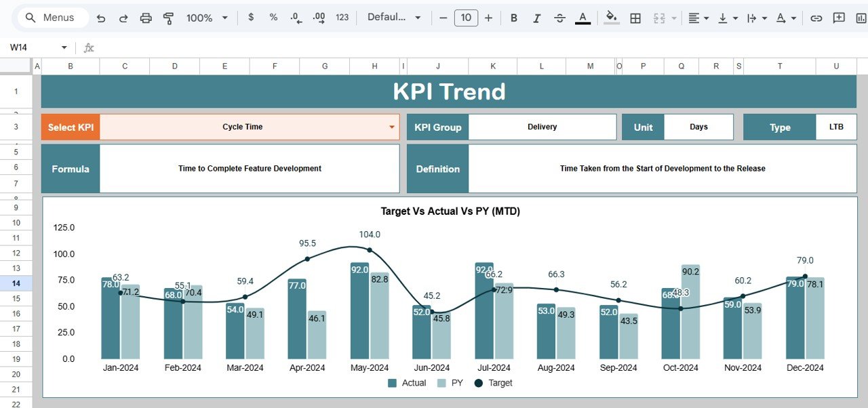Click the Print icon
Image resolution: width=868 pixels, height=408 pixels.
[x=146, y=18]
